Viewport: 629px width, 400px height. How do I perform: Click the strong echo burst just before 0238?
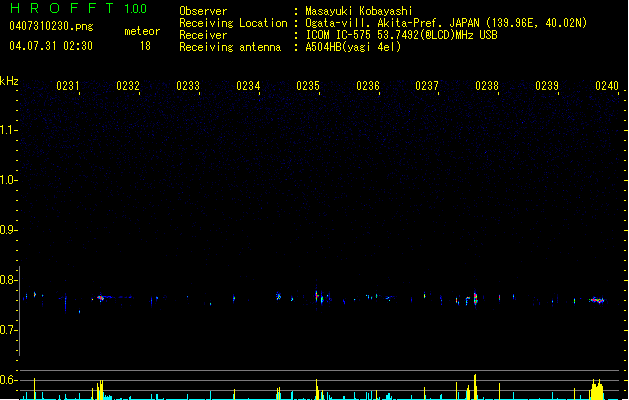(475, 298)
